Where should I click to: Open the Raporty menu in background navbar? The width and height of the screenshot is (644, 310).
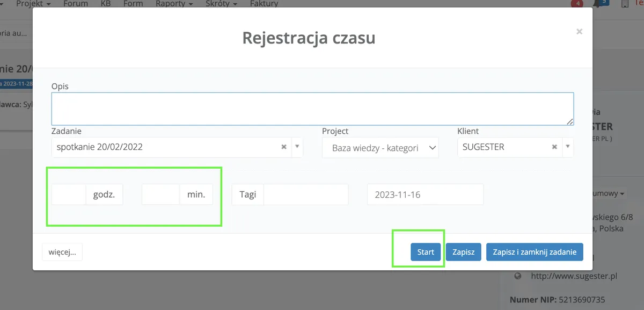click(174, 4)
